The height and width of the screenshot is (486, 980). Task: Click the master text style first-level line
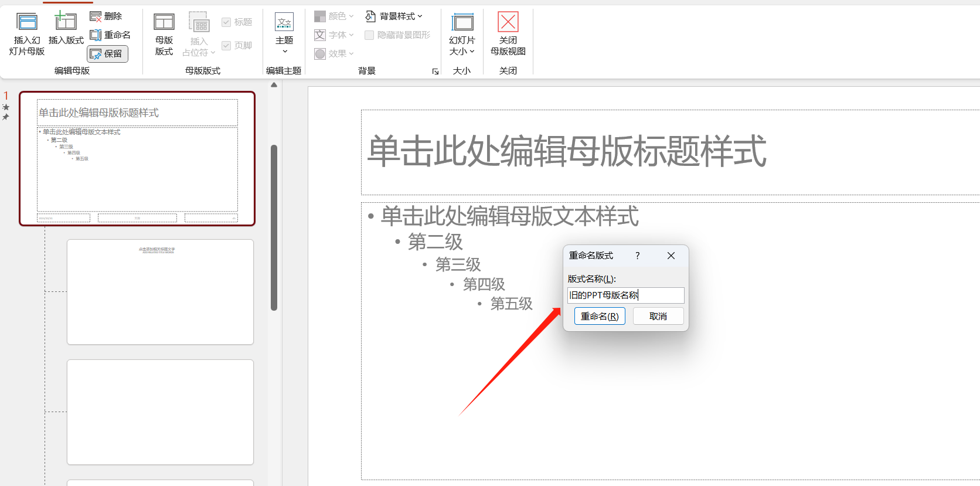(x=509, y=216)
